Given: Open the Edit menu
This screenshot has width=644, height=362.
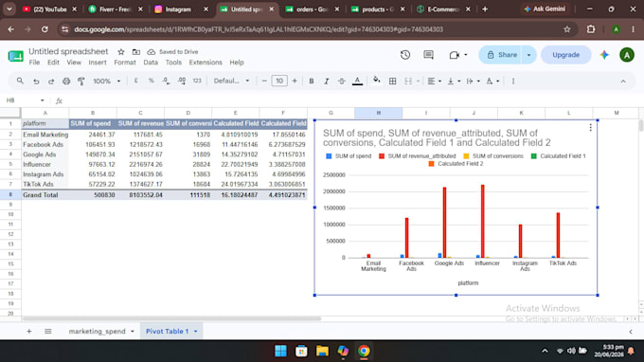Looking at the screenshot, I should [x=53, y=63].
